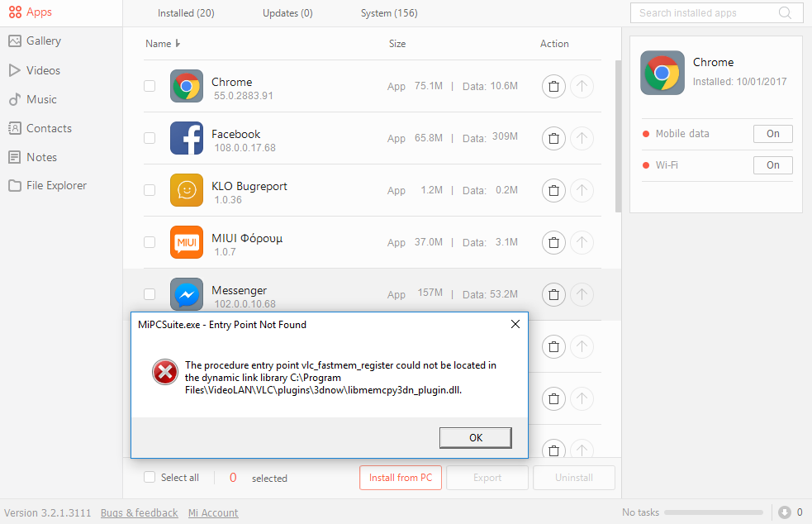Click the Search installed apps field
Viewport: 812px width, 524px height.
(717, 13)
